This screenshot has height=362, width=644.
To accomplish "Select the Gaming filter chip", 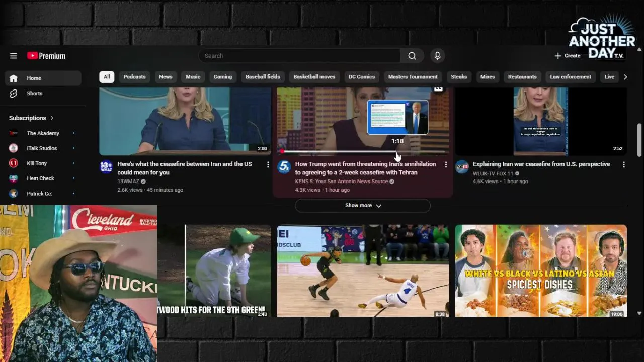I will tap(222, 77).
